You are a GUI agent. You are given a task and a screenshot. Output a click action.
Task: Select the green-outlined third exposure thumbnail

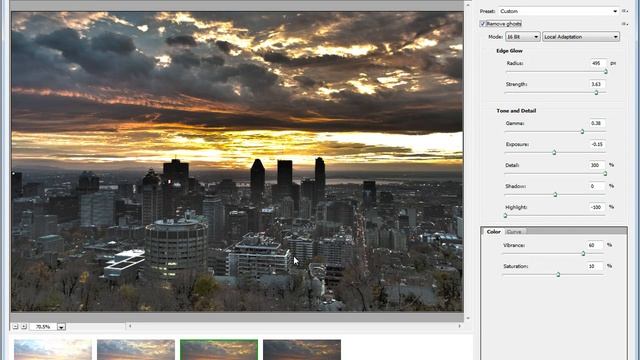[219, 350]
